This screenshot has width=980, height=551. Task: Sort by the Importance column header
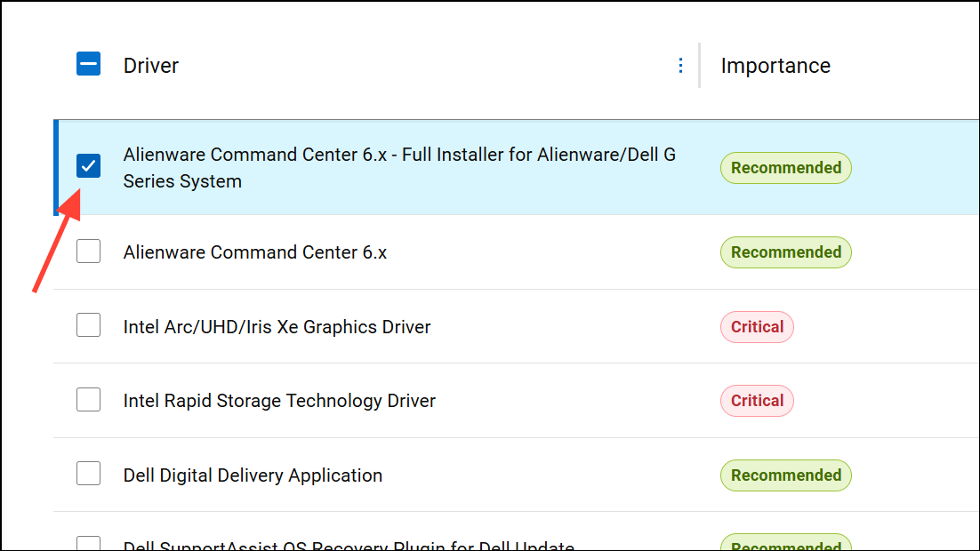pyautogui.click(x=775, y=65)
